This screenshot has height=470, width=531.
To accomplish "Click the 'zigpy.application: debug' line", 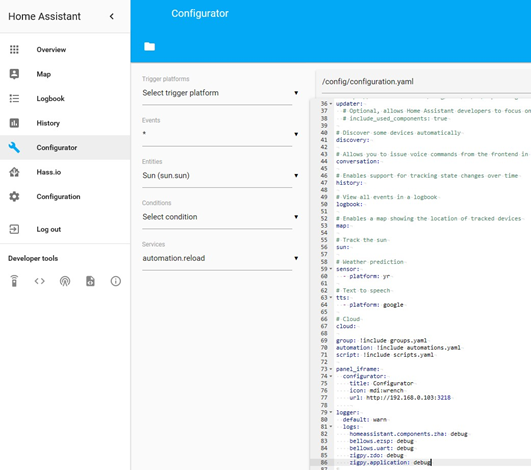I will (390, 463).
